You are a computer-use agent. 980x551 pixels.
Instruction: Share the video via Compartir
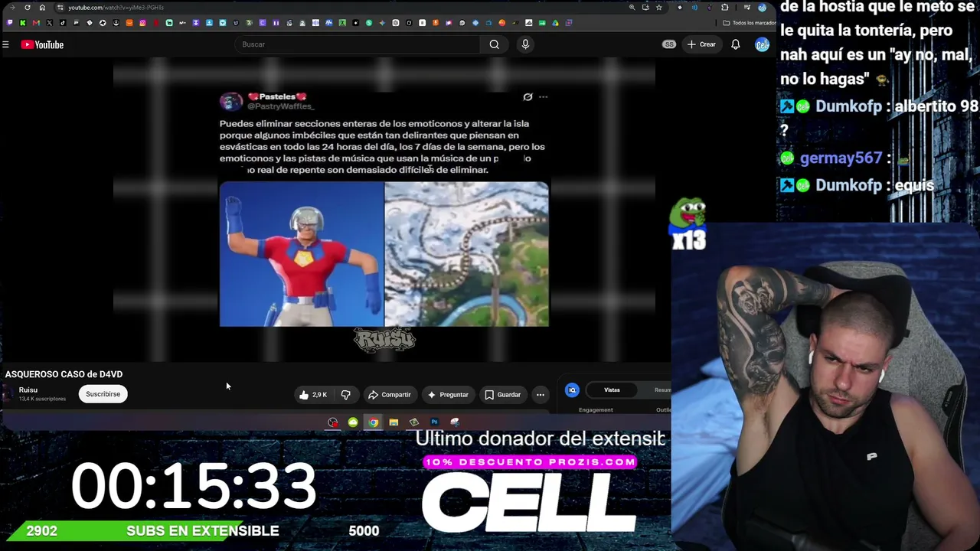390,395
